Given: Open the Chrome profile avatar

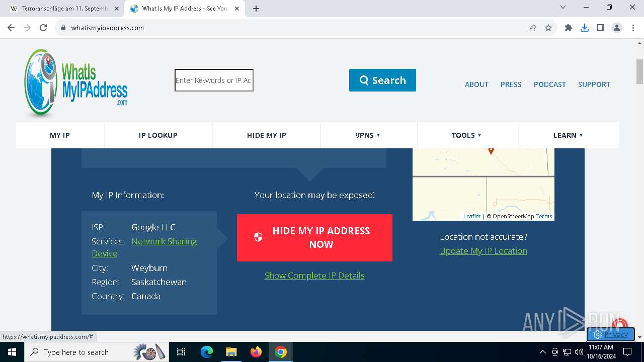Looking at the screenshot, I should 617,28.
